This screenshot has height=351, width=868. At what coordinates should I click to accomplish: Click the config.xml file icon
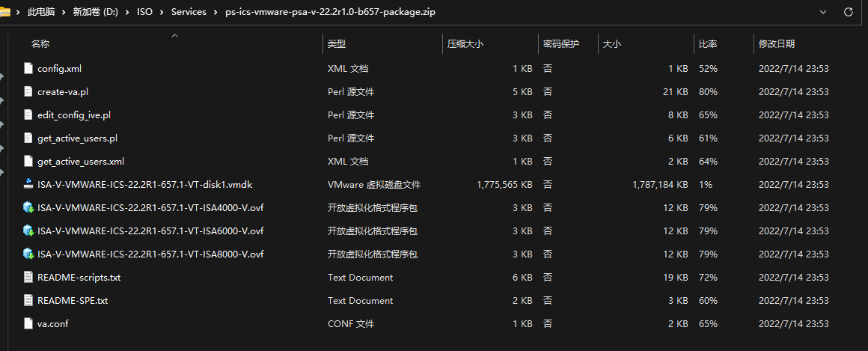click(x=28, y=69)
